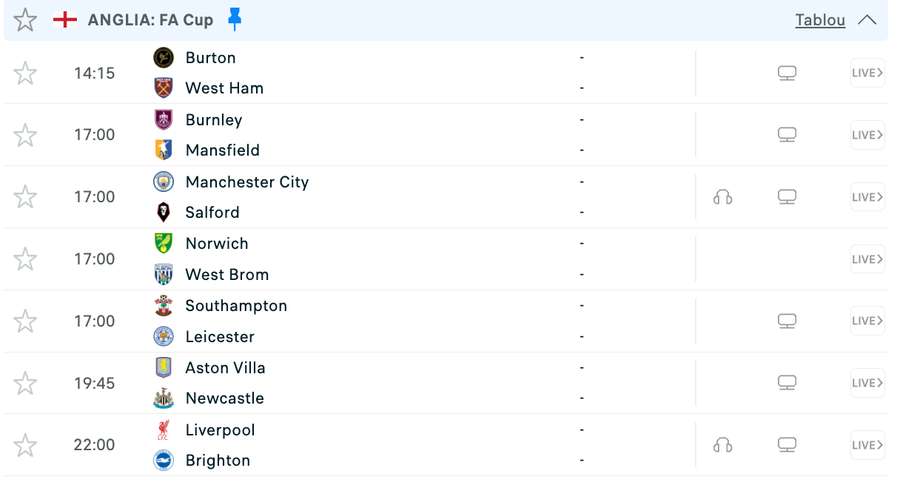Click the headphones audio icon for Manchester City match

pos(723,197)
